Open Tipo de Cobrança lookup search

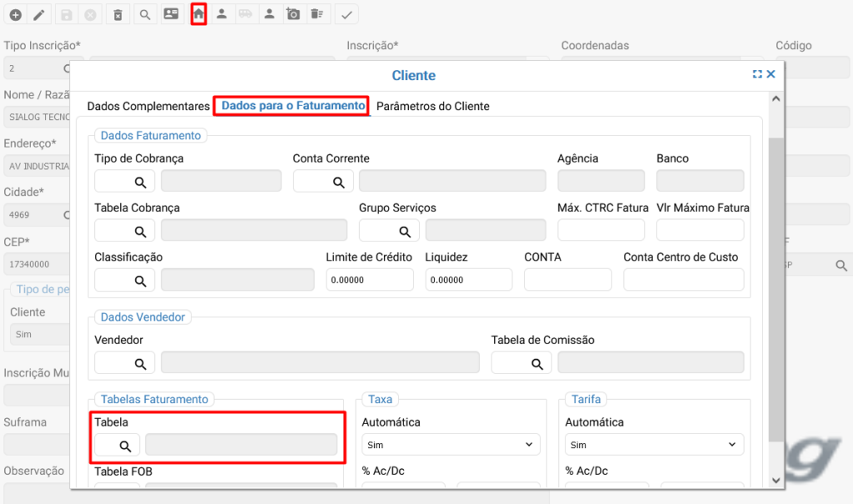tap(141, 182)
